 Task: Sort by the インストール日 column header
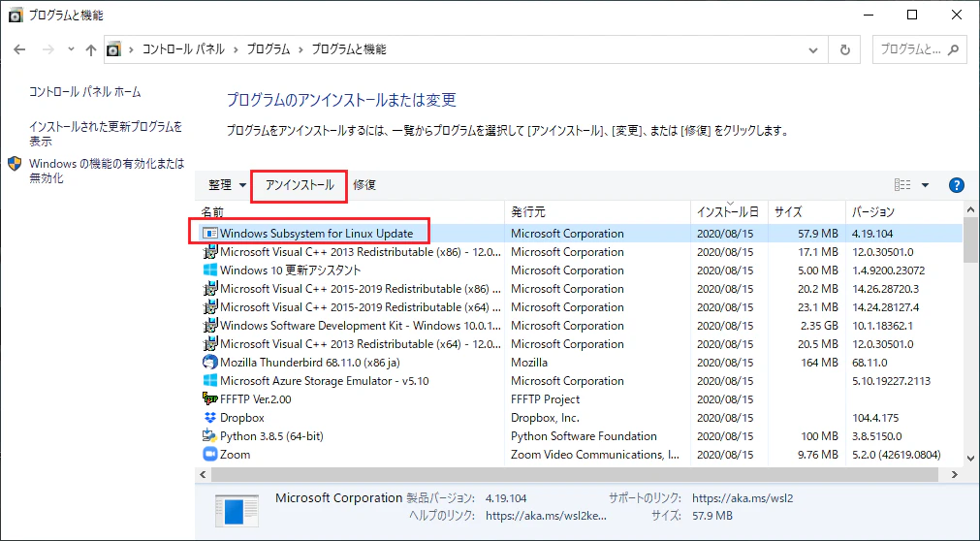click(x=729, y=212)
